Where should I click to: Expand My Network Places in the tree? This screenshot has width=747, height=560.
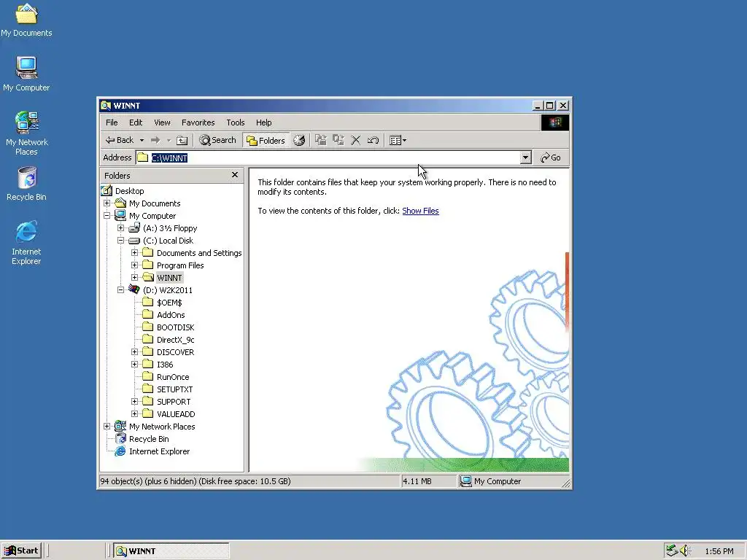(107, 426)
